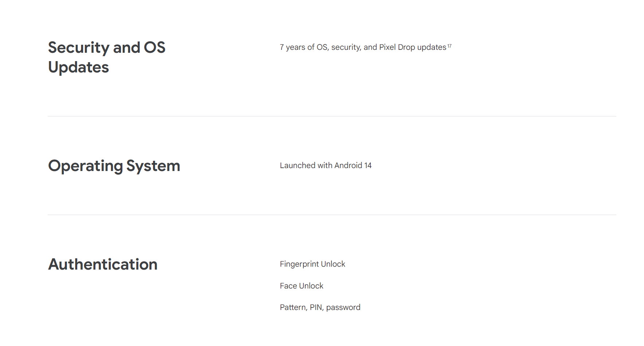Click the 7 years phrase
The height and width of the screenshot is (346, 644).
(x=292, y=47)
